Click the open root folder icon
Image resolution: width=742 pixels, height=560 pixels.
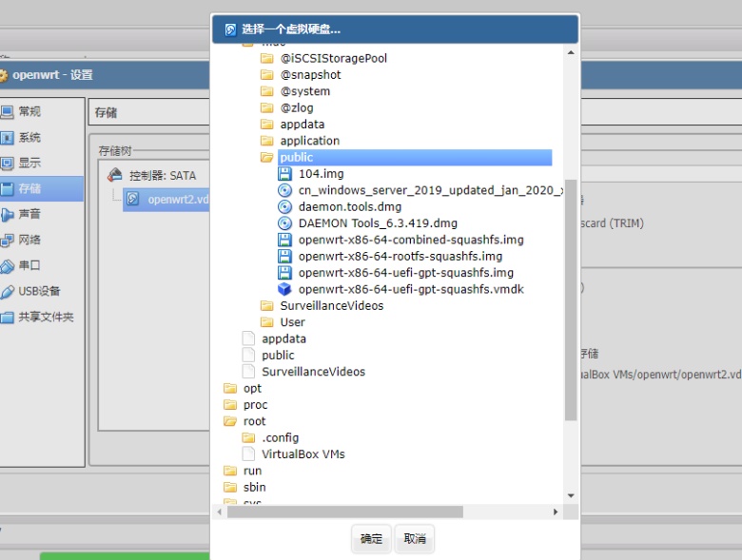230,421
